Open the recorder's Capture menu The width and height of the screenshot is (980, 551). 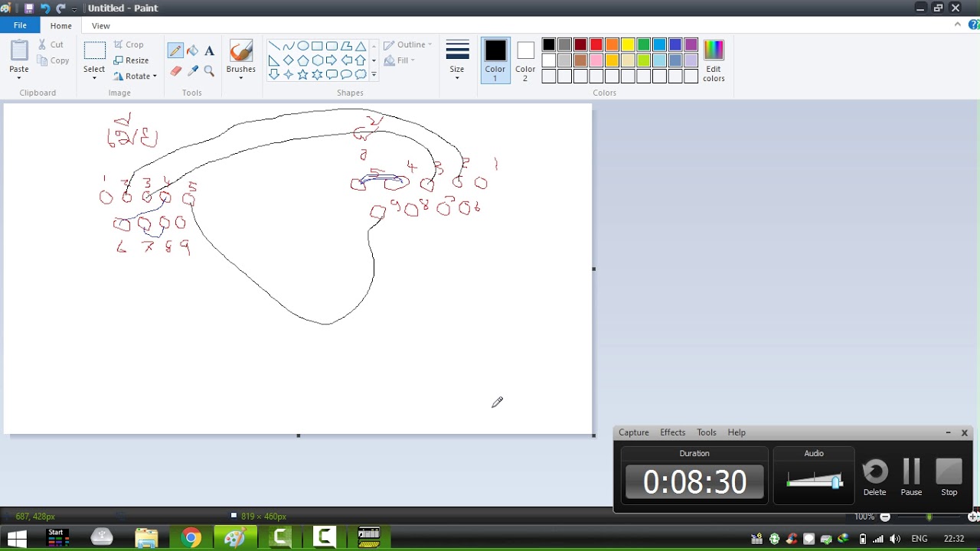point(633,432)
